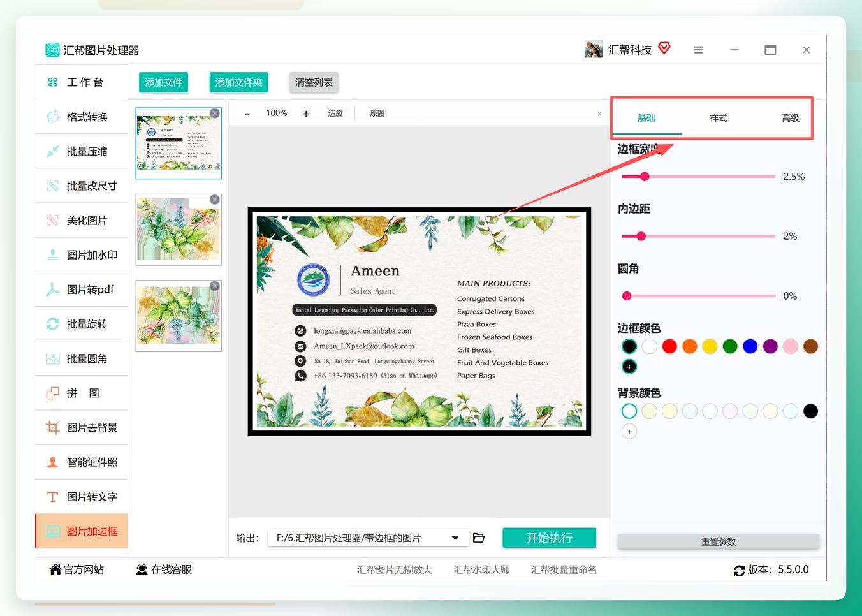Adjust the 圆角 slider handle
The image size is (862, 616).
627,296
